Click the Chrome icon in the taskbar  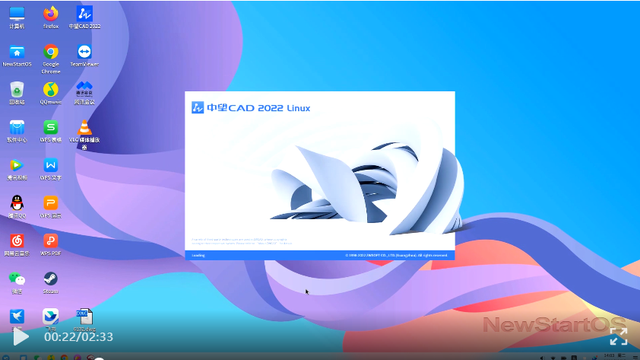[x=64, y=358]
